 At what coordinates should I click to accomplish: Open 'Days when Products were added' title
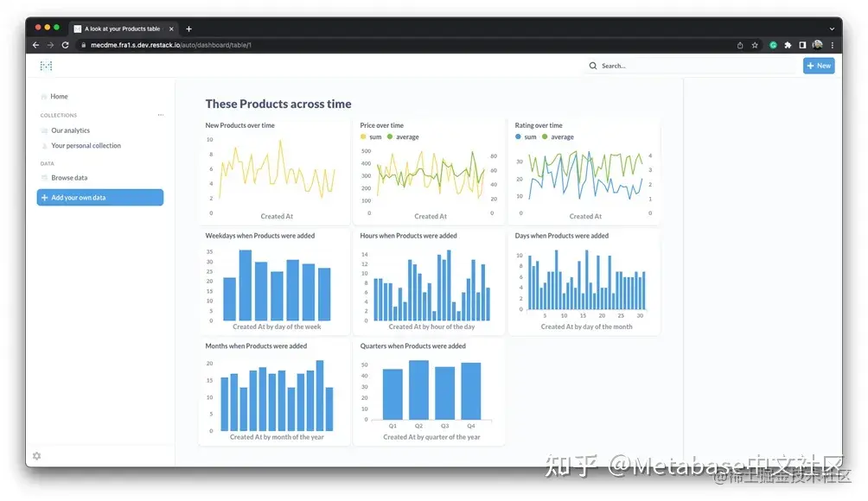coord(561,236)
